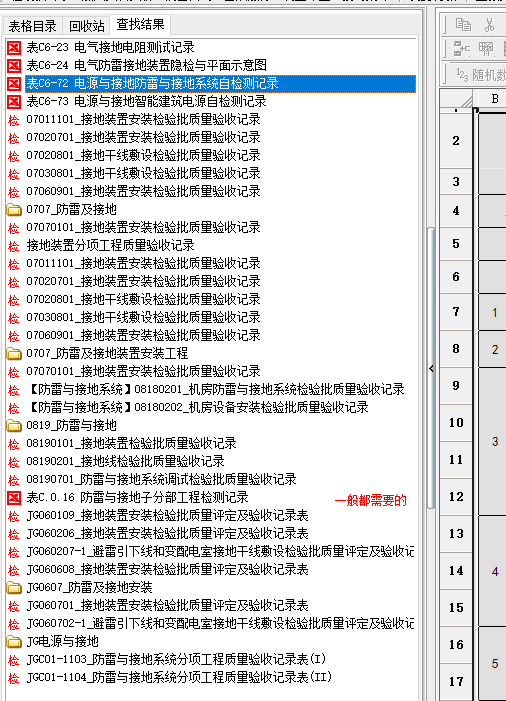Open the 回收站 tab

click(87, 26)
